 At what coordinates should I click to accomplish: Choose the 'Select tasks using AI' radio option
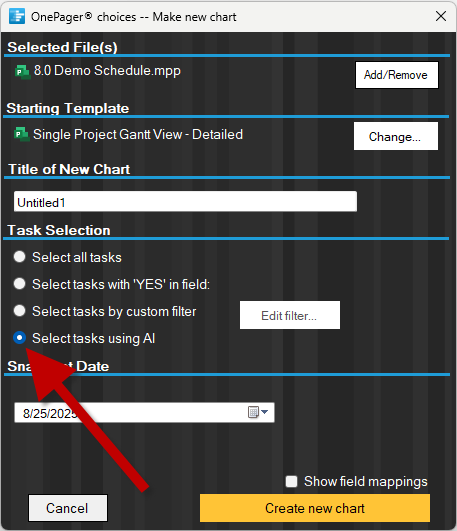click(20, 338)
